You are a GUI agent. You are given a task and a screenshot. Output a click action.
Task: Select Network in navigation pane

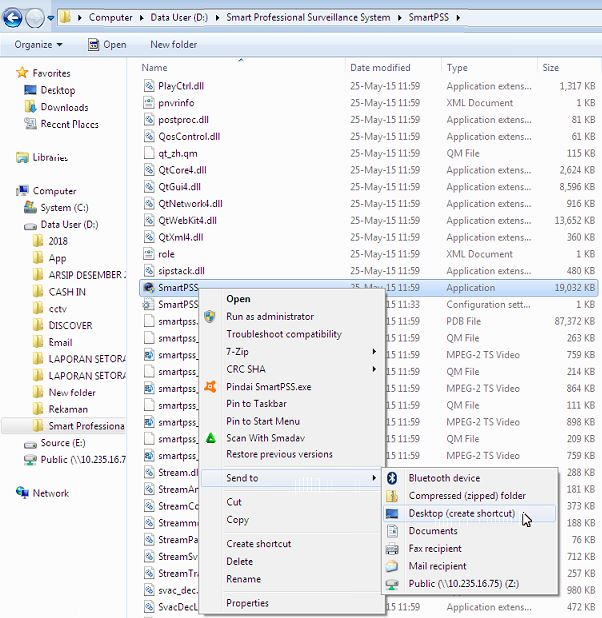(x=50, y=493)
